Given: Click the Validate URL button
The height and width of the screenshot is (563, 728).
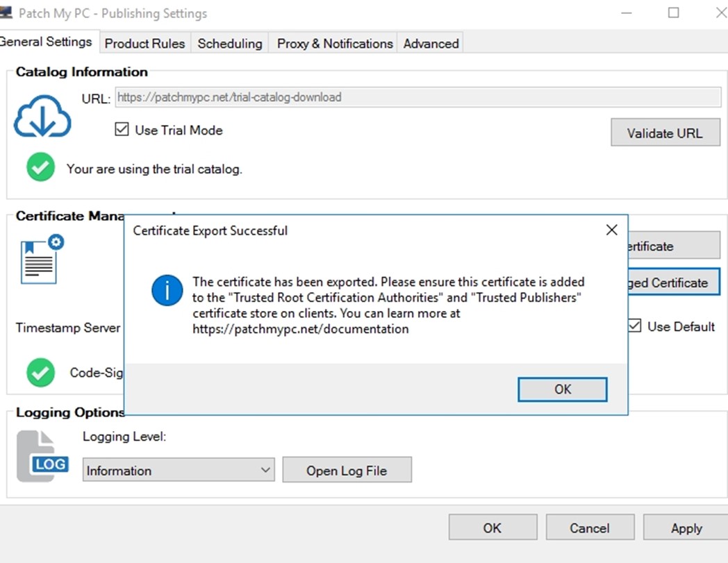Looking at the screenshot, I should pos(665,133).
